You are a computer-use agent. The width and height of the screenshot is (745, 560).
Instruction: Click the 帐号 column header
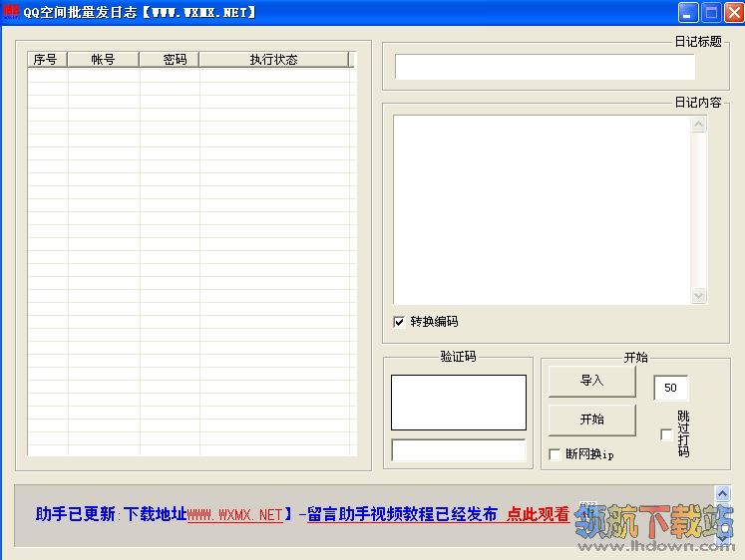tap(103, 60)
